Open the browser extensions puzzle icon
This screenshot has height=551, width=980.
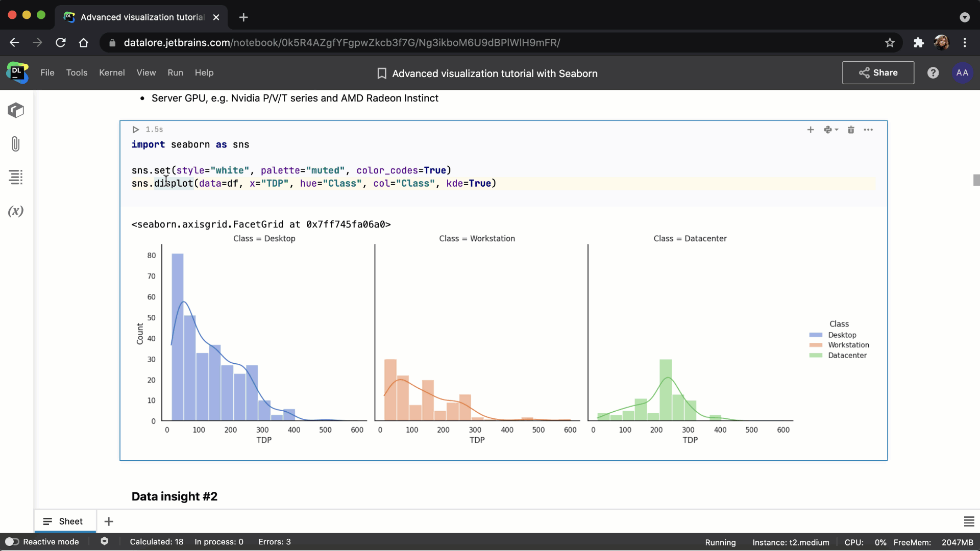919,43
